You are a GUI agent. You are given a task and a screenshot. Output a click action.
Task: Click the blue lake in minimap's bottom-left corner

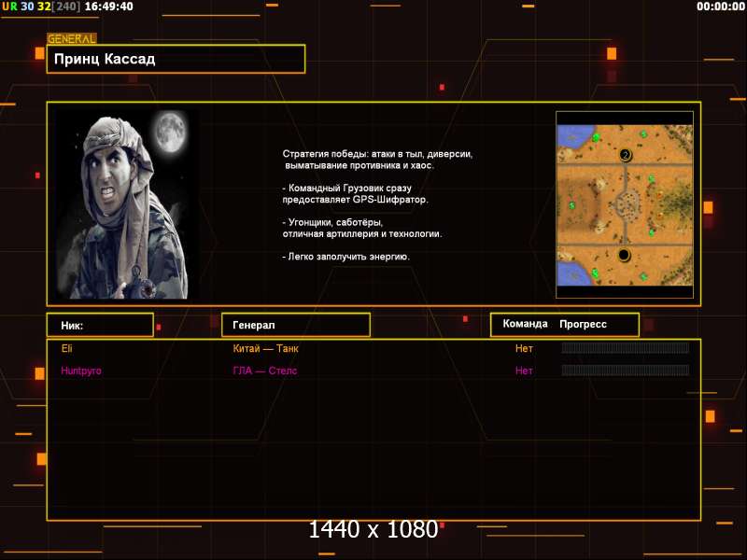click(x=568, y=272)
